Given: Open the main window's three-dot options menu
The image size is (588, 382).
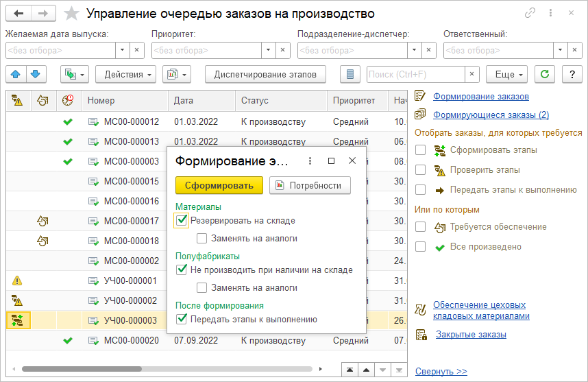Looking at the screenshot, I should [x=550, y=13].
